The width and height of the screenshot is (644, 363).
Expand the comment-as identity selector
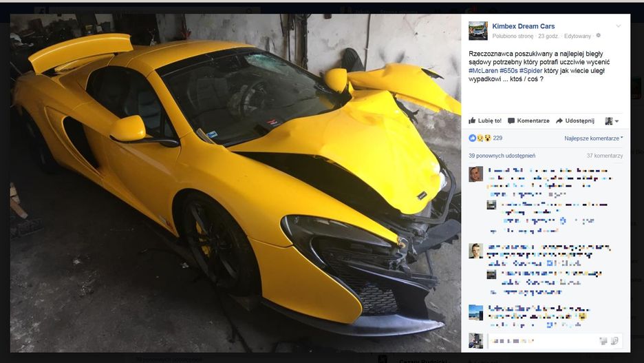(612, 121)
